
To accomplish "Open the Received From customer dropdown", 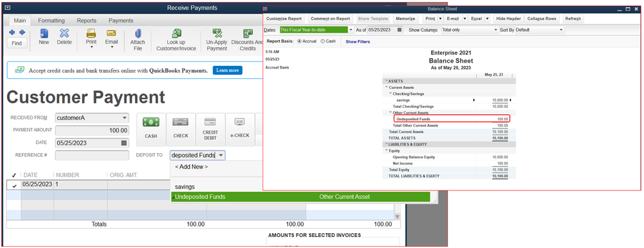I will click(125, 118).
